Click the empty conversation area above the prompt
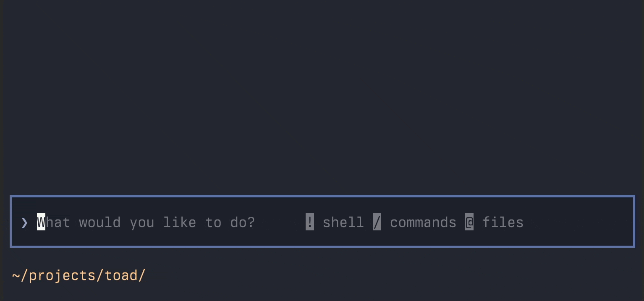644x301 pixels. (x=322, y=97)
